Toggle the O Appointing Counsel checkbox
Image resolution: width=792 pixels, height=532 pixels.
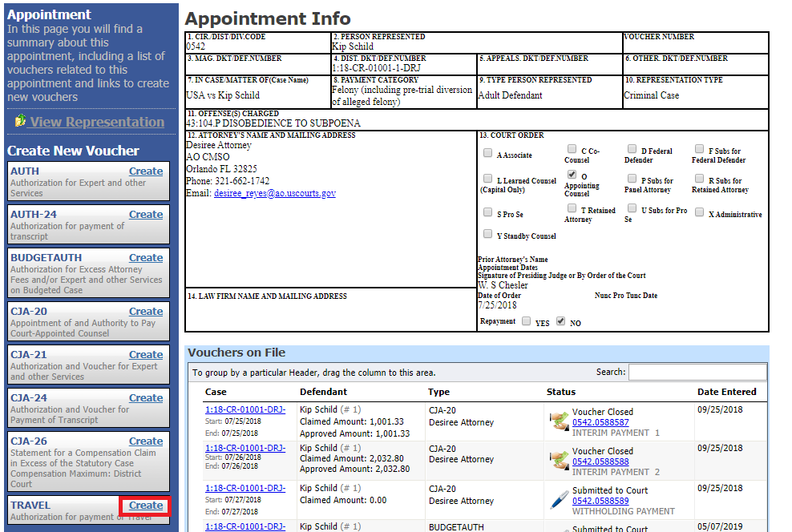pos(571,174)
